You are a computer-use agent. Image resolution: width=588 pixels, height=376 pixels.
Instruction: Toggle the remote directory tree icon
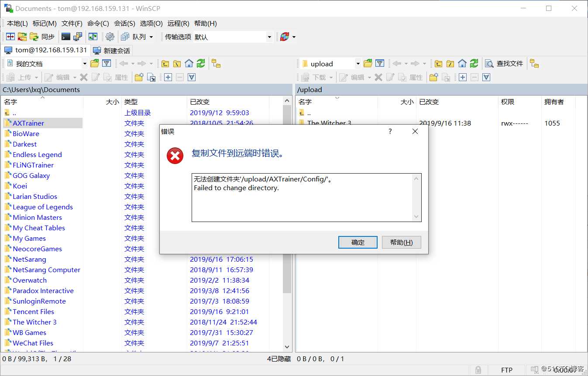click(x=534, y=64)
